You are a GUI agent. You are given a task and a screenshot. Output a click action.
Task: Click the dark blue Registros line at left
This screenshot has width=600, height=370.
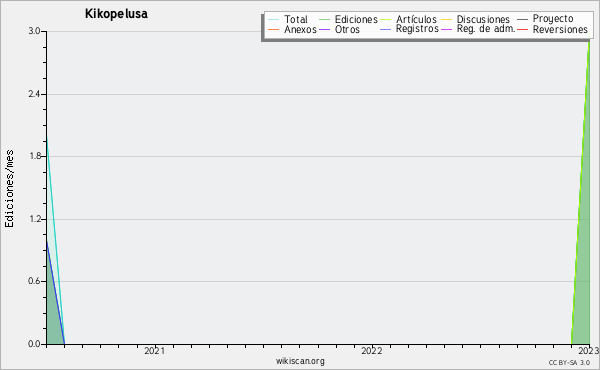(x=55, y=293)
